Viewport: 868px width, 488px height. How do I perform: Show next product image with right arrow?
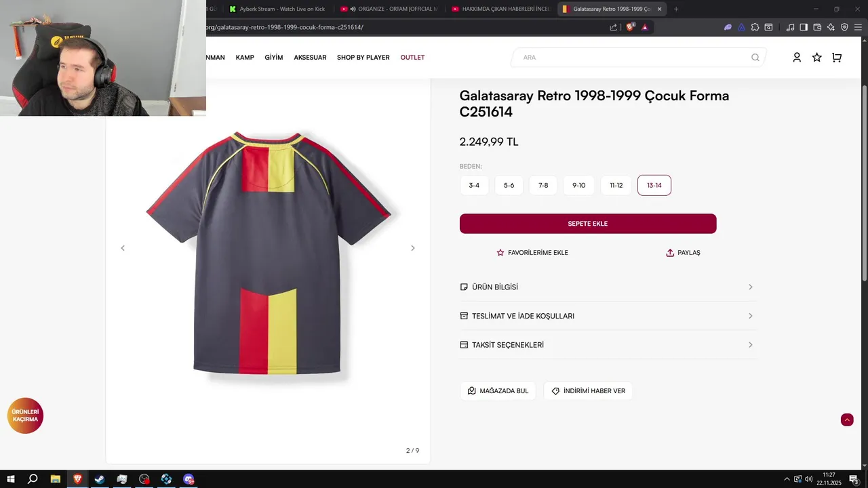coord(412,248)
